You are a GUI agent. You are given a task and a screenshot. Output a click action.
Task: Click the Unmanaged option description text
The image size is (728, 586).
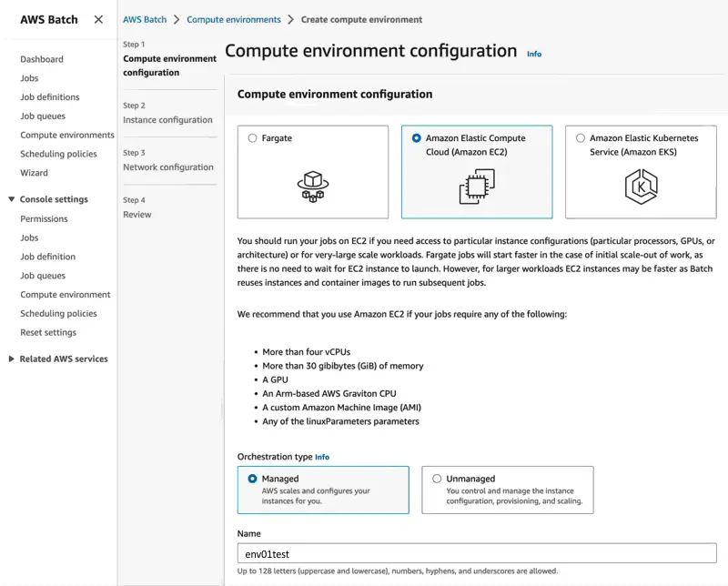pos(514,496)
